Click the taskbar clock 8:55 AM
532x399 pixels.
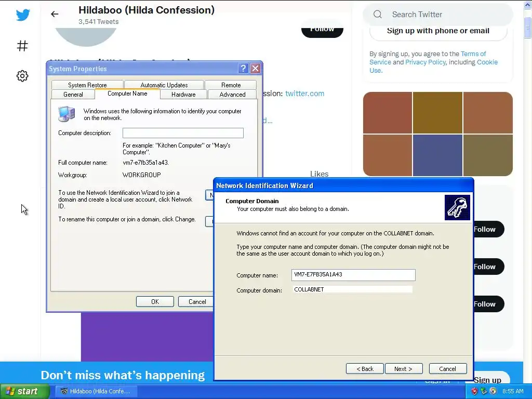(x=513, y=391)
